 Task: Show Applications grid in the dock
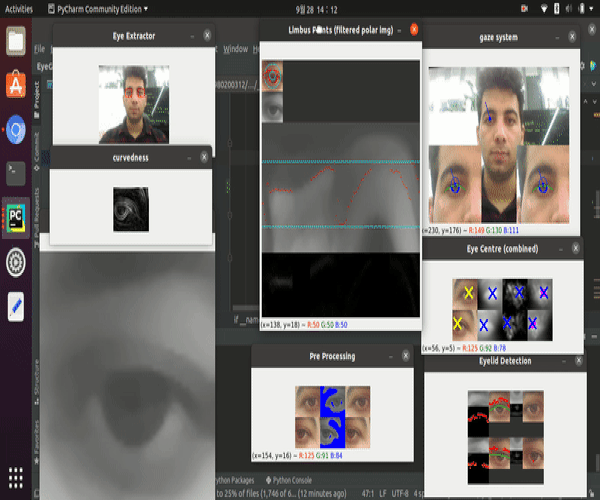click(x=16, y=478)
